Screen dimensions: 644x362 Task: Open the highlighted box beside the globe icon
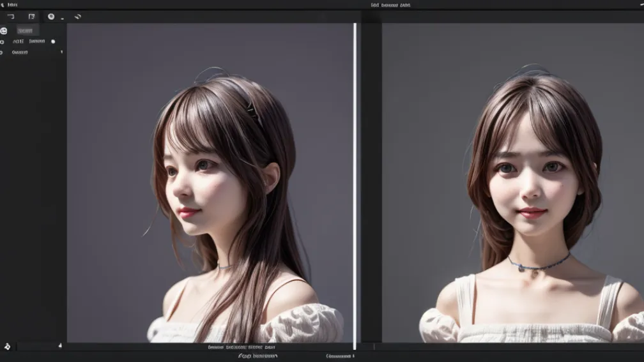27,31
